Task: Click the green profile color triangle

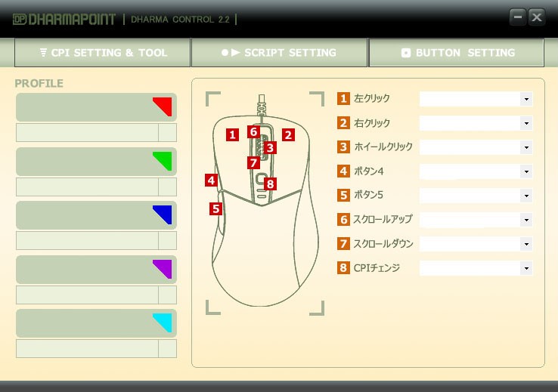Action: [x=166, y=158]
